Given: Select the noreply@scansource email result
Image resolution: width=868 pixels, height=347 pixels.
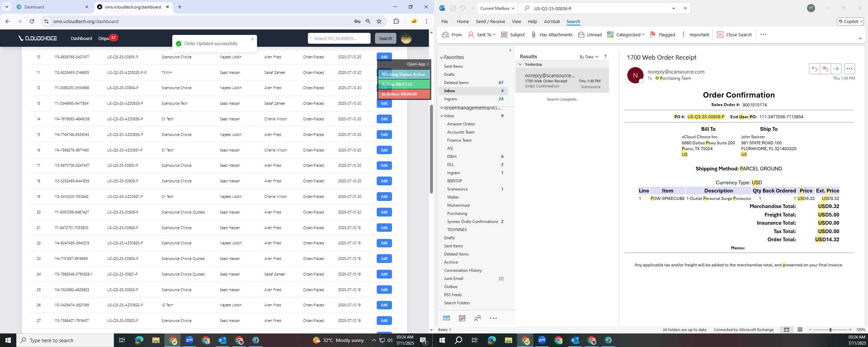Looking at the screenshot, I should point(562,81).
